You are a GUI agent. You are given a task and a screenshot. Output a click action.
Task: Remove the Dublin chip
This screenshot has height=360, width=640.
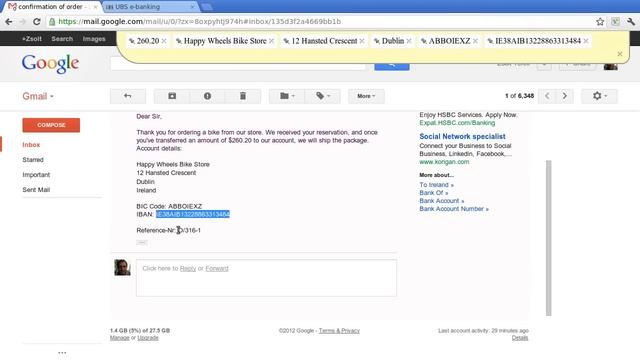click(x=409, y=41)
